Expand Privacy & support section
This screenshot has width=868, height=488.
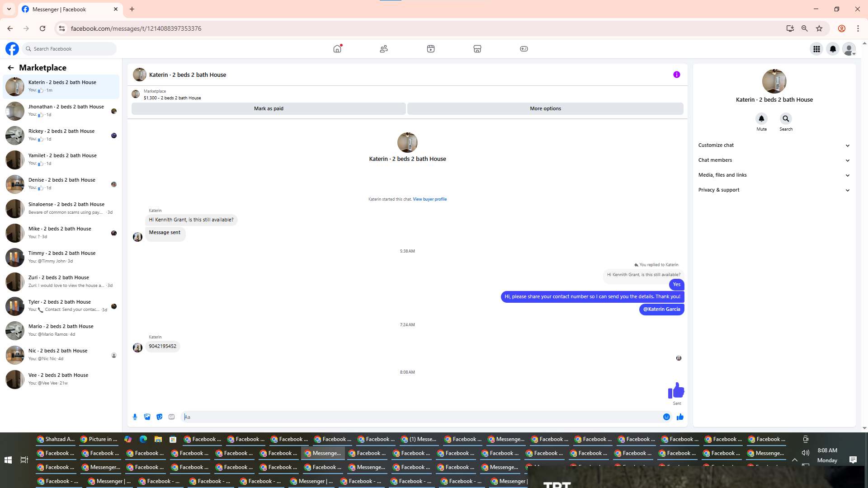774,190
